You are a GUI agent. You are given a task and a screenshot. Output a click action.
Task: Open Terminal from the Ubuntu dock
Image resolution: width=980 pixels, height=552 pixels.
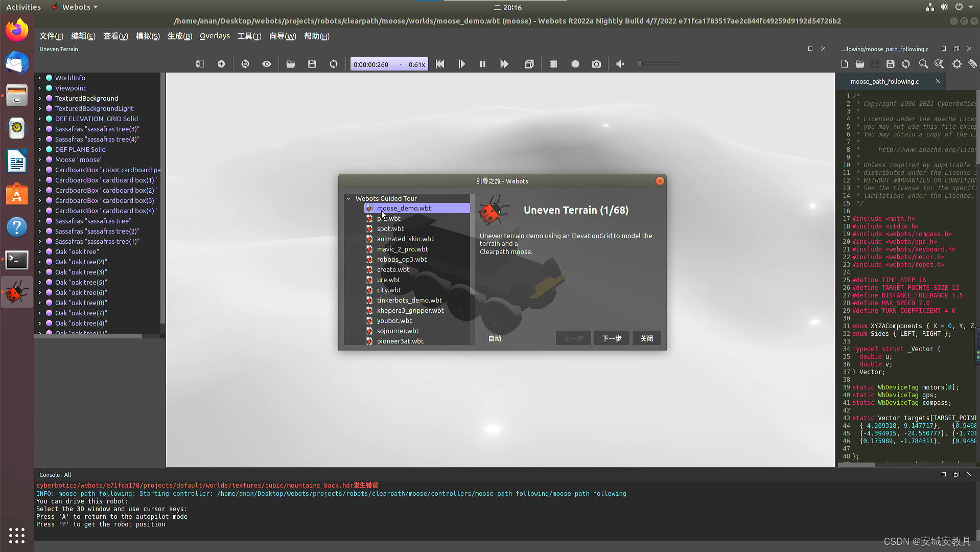(x=17, y=260)
